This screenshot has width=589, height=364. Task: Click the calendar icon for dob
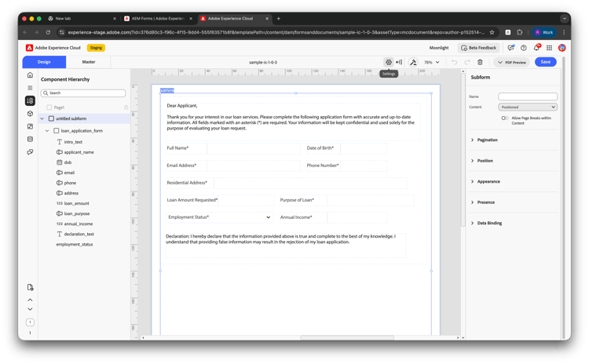[60, 162]
